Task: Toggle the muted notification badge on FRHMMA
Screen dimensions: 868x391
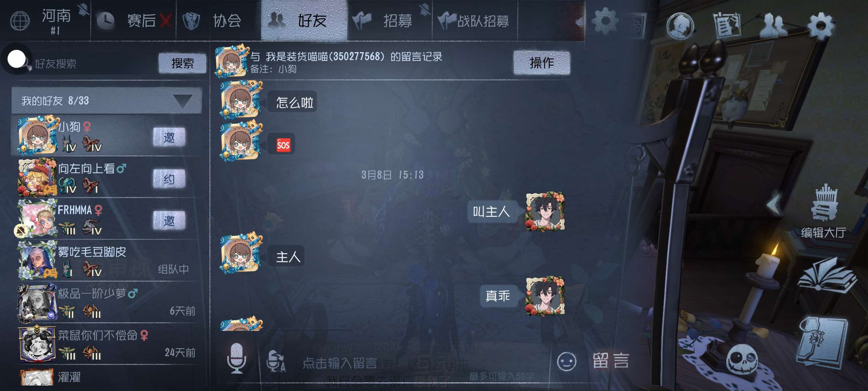Action: (20, 230)
